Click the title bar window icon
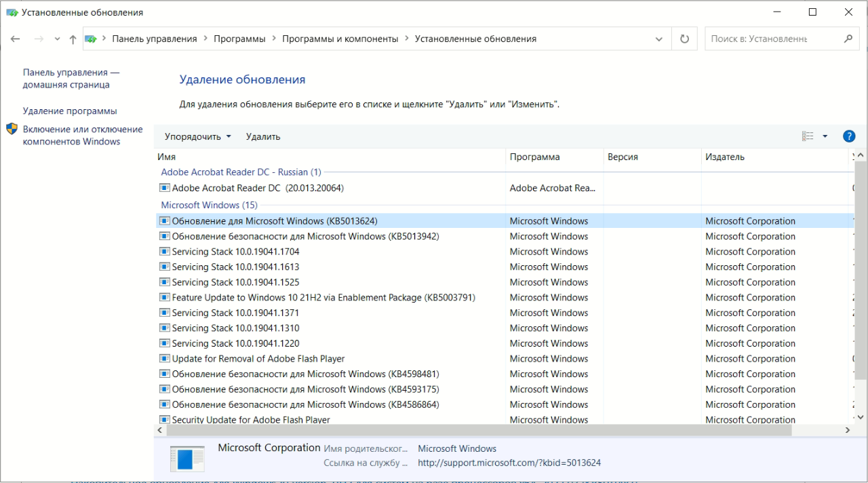The width and height of the screenshot is (868, 483). pos(12,12)
